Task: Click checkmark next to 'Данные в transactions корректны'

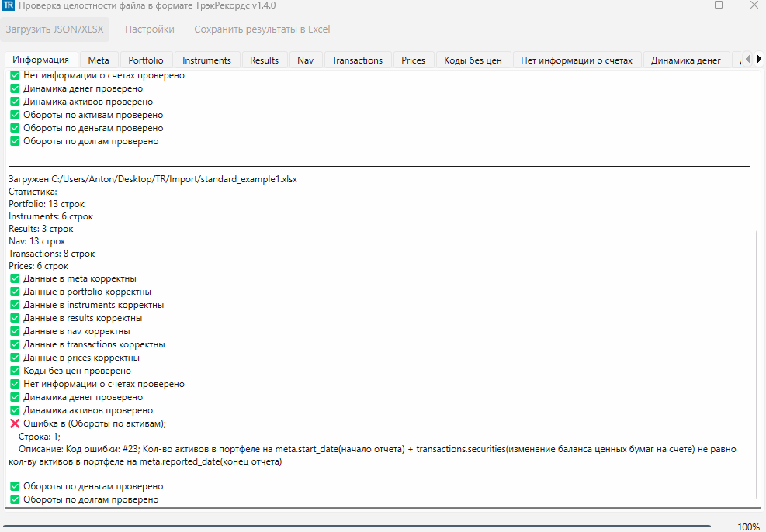Action: (x=15, y=344)
